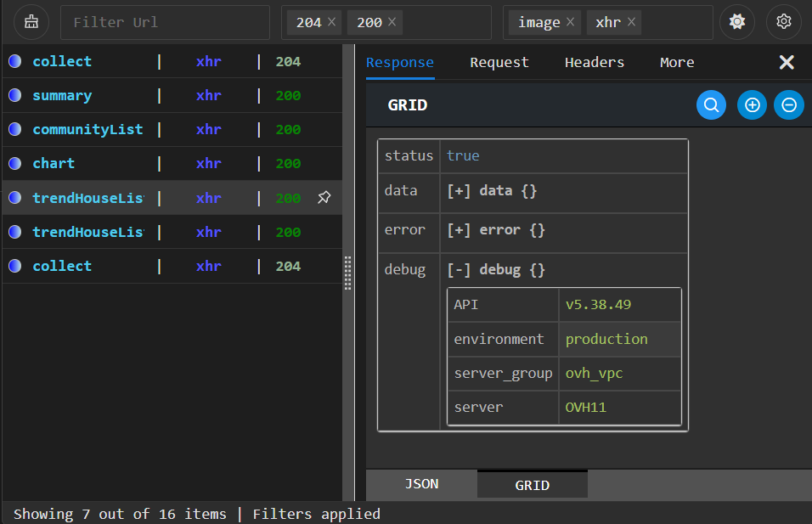Pin the selected trendHouseList request
The height and width of the screenshot is (524, 812).
pyautogui.click(x=324, y=197)
